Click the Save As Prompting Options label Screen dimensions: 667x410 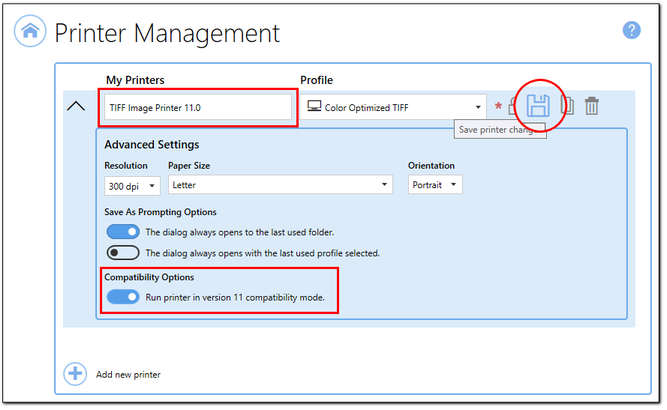pyautogui.click(x=160, y=212)
